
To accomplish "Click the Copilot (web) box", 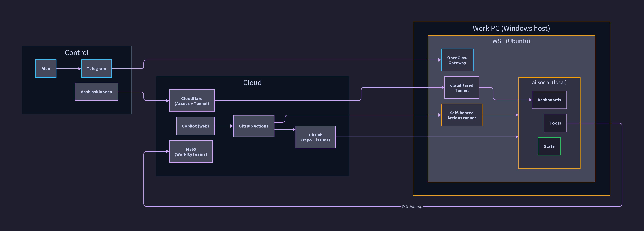I will pos(195,126).
